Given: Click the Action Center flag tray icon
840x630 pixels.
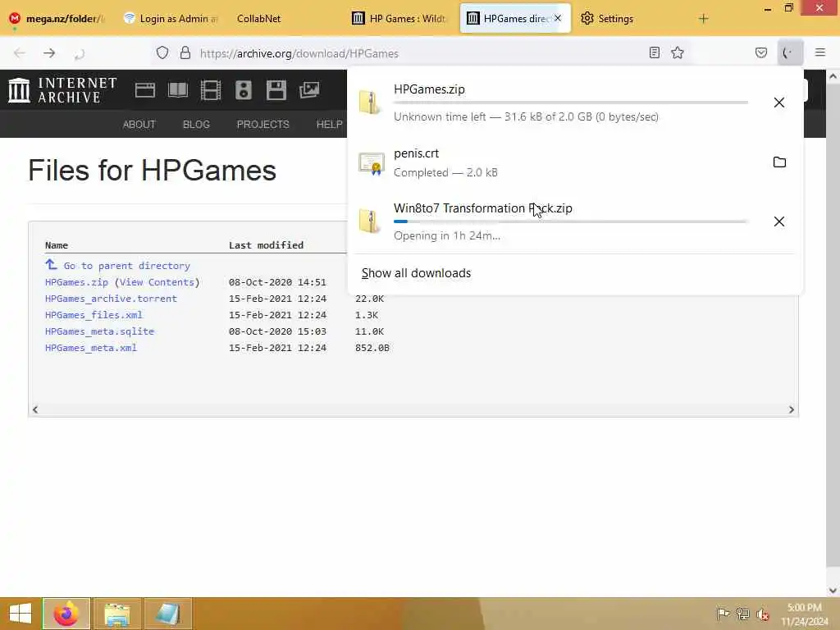Looking at the screenshot, I should 723,614.
